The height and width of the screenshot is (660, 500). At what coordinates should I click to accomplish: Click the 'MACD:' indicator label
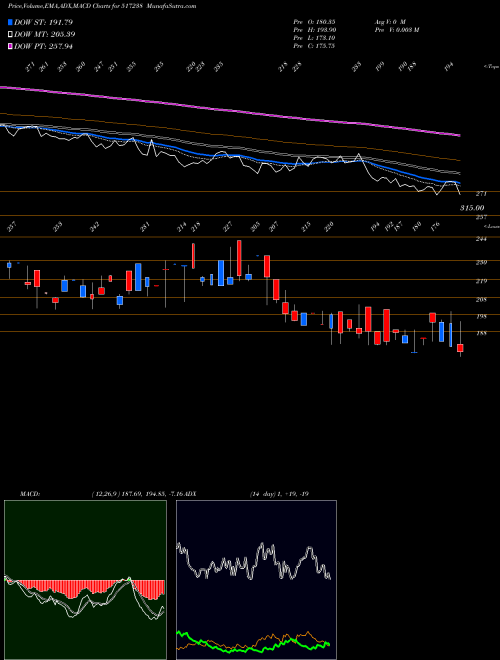(29, 494)
